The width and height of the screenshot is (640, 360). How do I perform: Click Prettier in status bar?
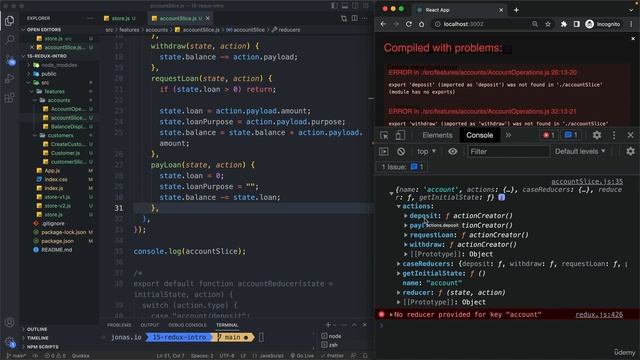tap(332, 356)
